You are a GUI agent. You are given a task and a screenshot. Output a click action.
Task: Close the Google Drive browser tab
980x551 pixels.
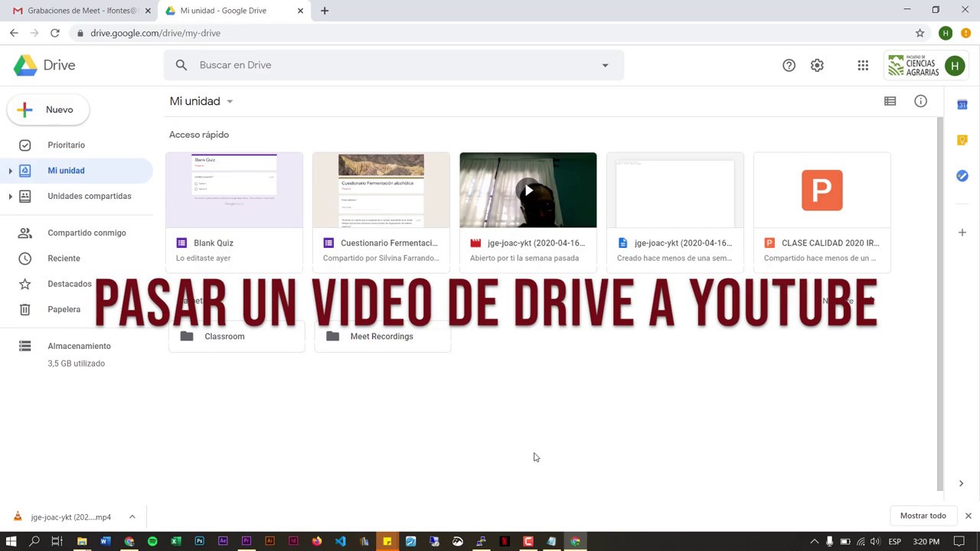300,11
